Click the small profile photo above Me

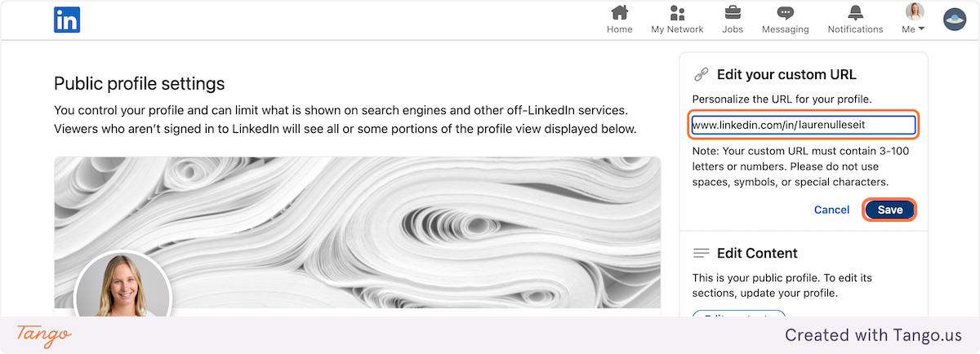914,11
